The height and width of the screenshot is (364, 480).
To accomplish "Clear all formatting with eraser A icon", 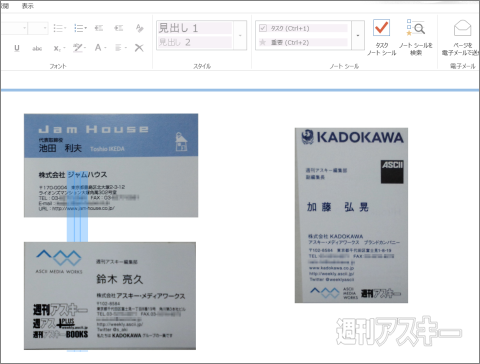I will 140,28.
